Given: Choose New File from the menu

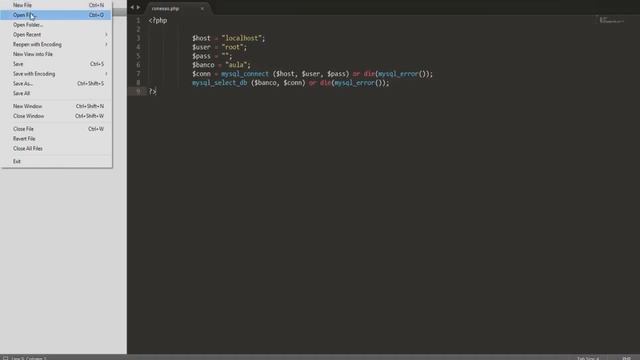Looking at the screenshot, I should tap(56, 5).
